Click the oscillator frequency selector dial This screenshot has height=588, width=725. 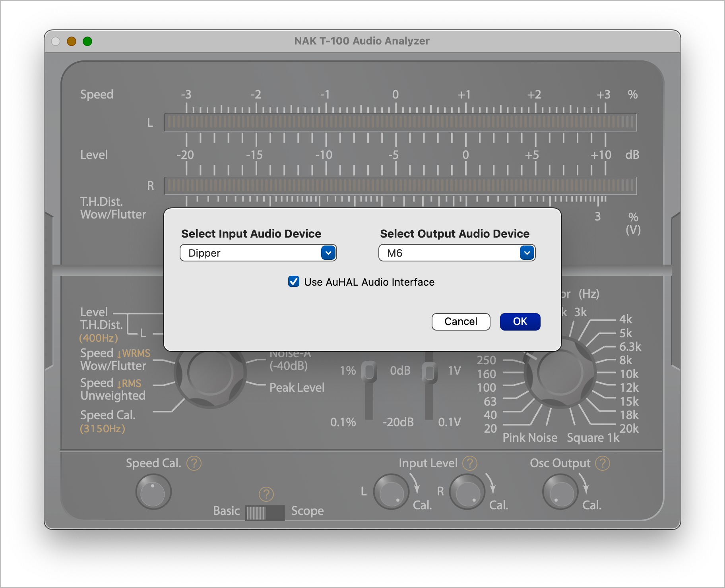click(560, 373)
